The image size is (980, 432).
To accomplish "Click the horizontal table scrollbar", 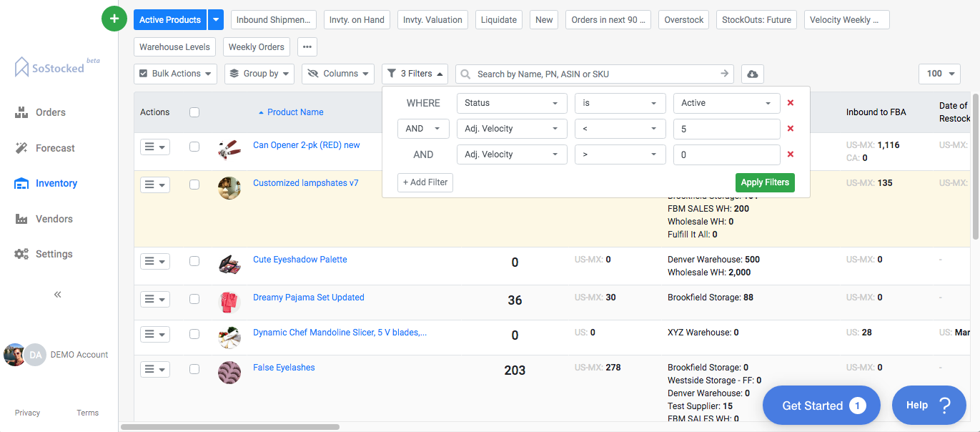I will click(230, 427).
